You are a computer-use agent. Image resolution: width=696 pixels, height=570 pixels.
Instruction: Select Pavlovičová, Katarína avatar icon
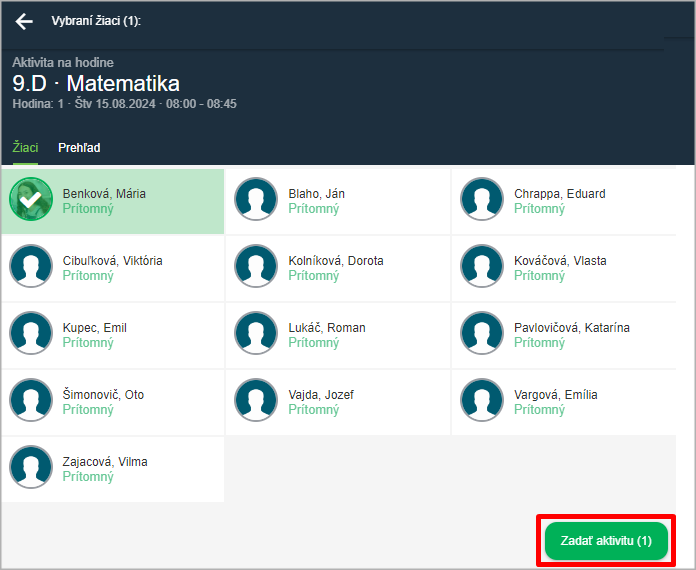click(x=482, y=333)
